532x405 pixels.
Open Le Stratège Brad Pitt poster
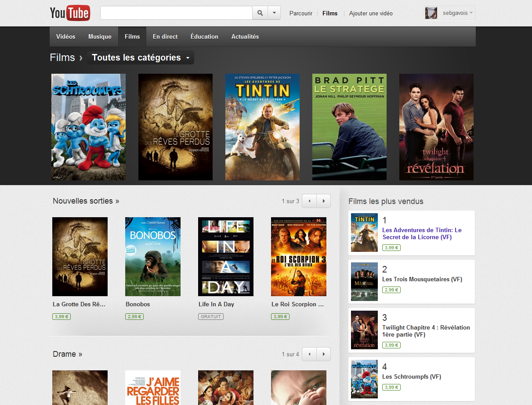349,127
